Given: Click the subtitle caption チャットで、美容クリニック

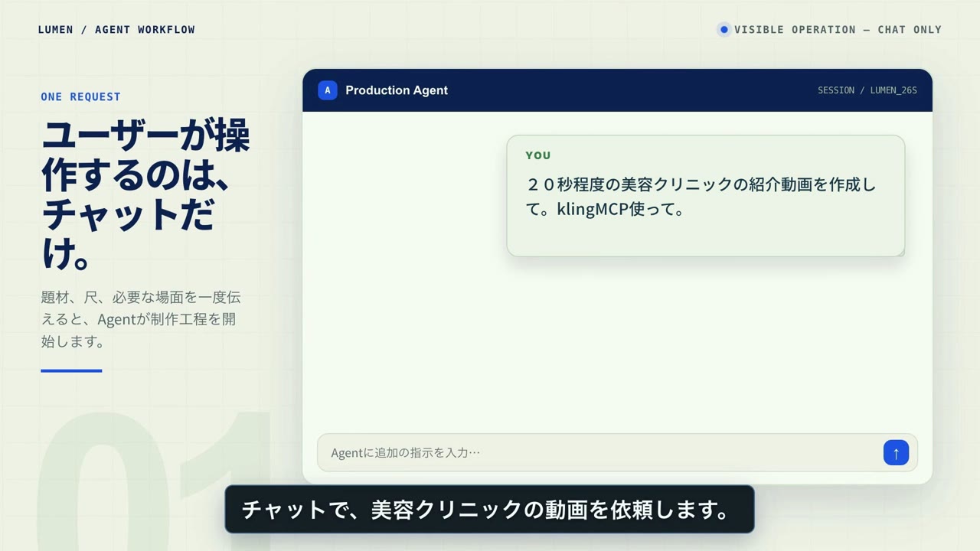Looking at the screenshot, I should (489, 510).
